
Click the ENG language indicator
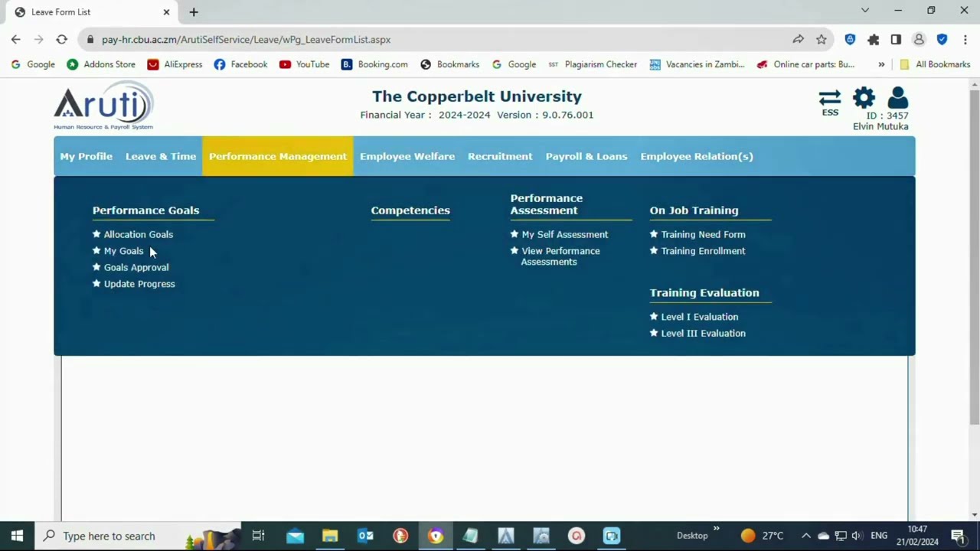(879, 536)
